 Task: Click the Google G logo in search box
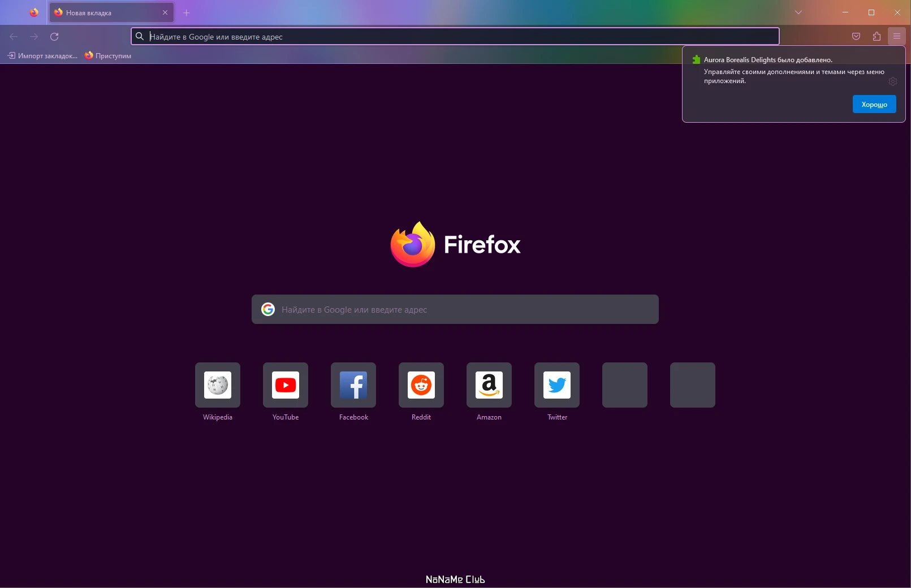coord(268,309)
